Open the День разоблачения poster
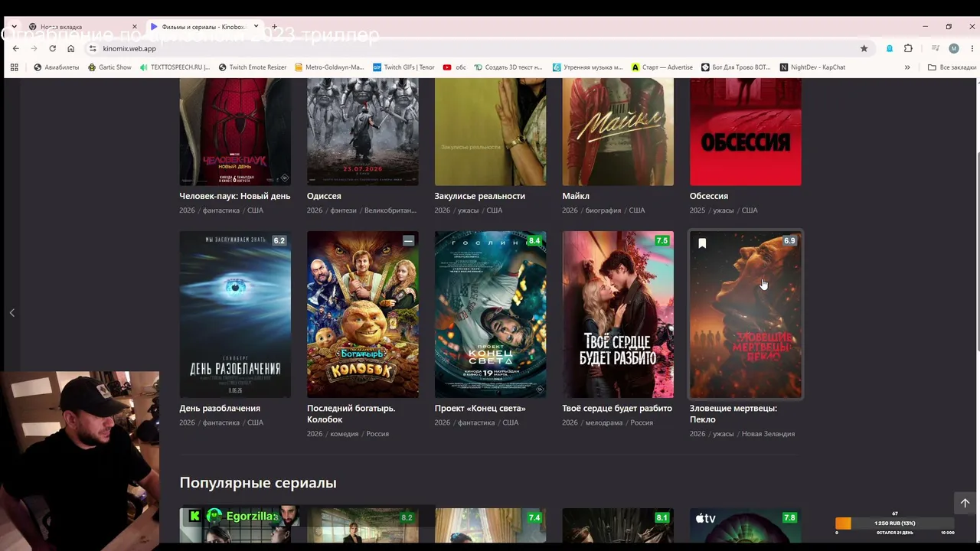980x551 pixels. click(235, 315)
